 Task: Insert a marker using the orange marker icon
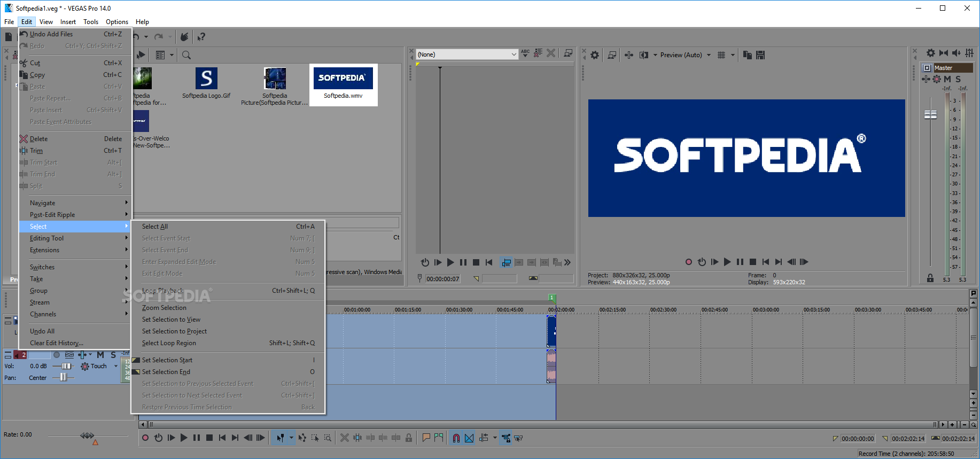tap(426, 438)
